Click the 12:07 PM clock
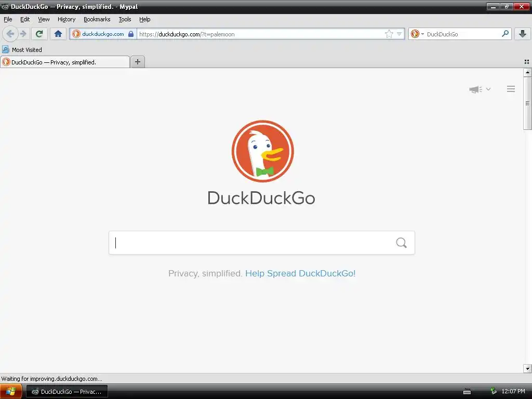 (513, 391)
